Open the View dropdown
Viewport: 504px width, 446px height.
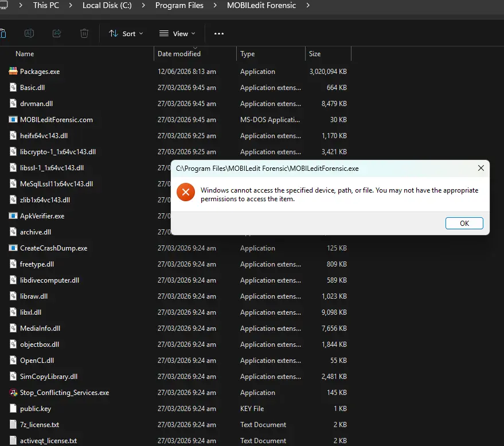(177, 33)
